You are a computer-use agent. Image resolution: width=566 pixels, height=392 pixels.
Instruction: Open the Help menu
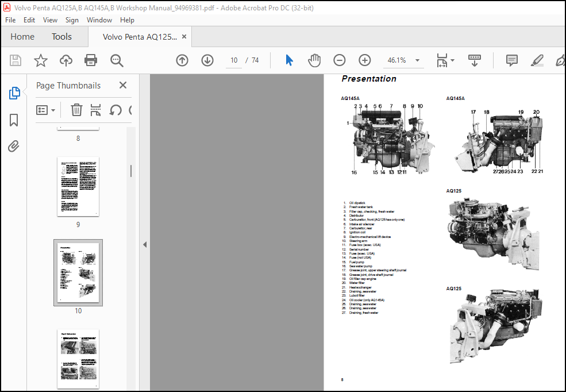(x=127, y=20)
